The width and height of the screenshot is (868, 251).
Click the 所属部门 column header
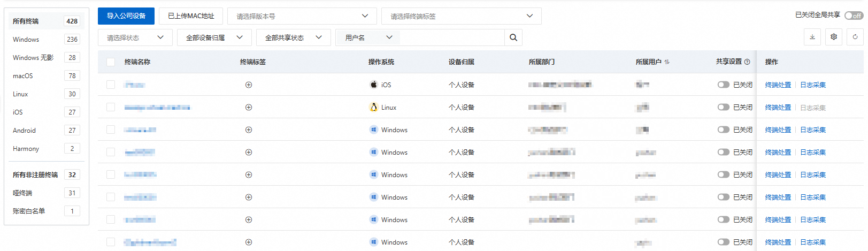pyautogui.click(x=542, y=62)
